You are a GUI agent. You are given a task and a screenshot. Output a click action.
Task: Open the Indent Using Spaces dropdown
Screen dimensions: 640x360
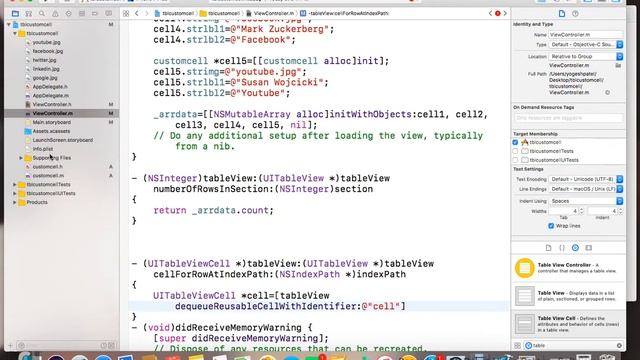[x=586, y=201]
